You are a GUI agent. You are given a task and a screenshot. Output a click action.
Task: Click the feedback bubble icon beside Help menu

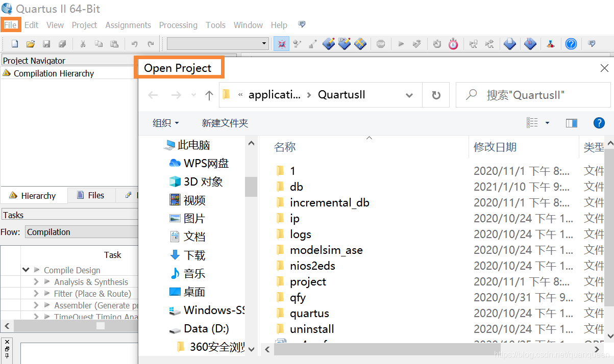(302, 24)
